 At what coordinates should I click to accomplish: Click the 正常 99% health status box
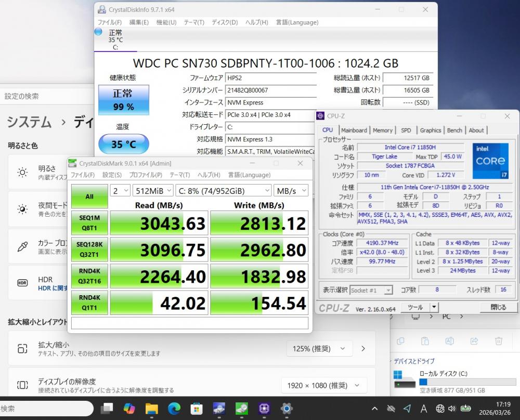pyautogui.click(x=123, y=100)
